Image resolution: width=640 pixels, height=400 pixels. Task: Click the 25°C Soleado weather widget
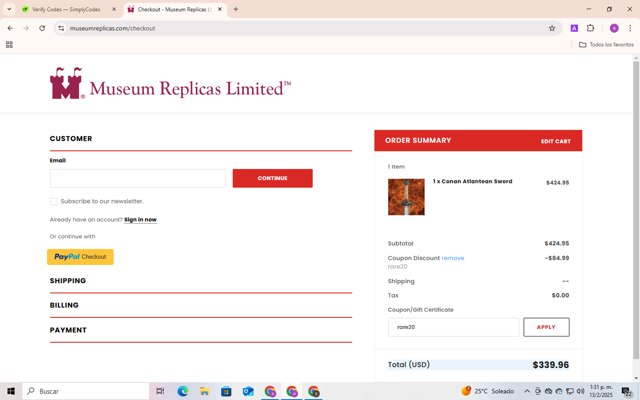point(487,391)
